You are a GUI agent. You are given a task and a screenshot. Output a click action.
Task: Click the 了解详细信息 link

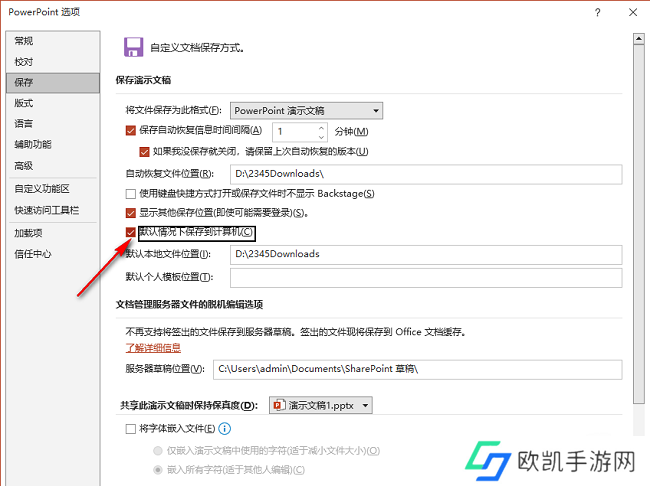point(153,348)
